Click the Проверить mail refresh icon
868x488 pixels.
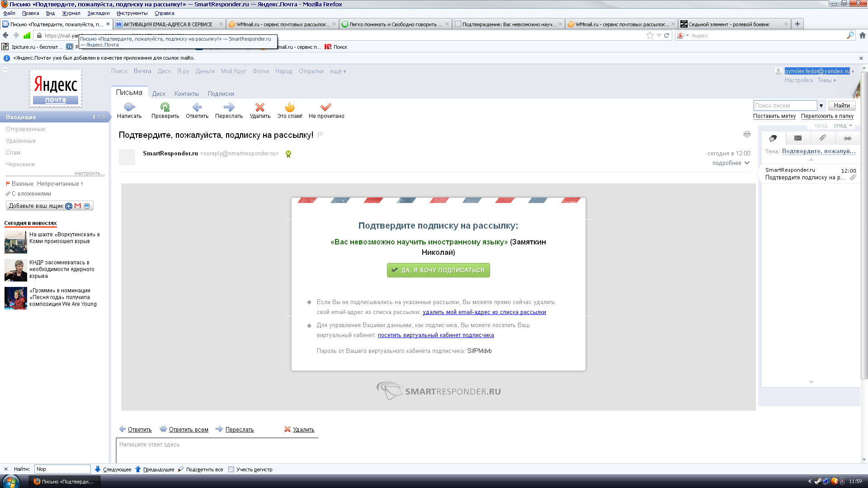coord(165,107)
